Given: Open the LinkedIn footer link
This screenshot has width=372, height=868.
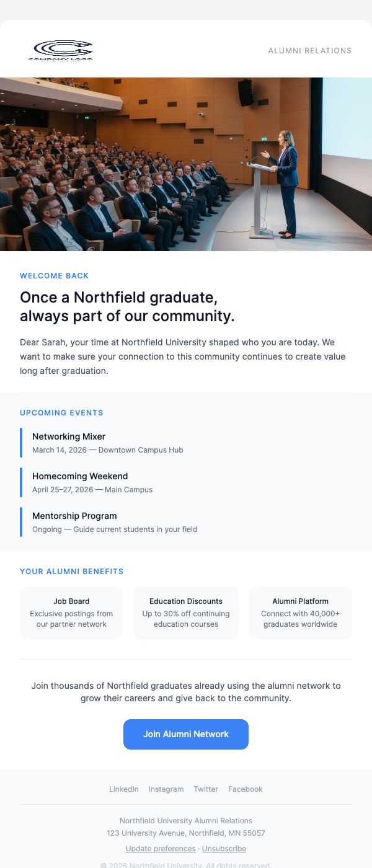Looking at the screenshot, I should 123,789.
